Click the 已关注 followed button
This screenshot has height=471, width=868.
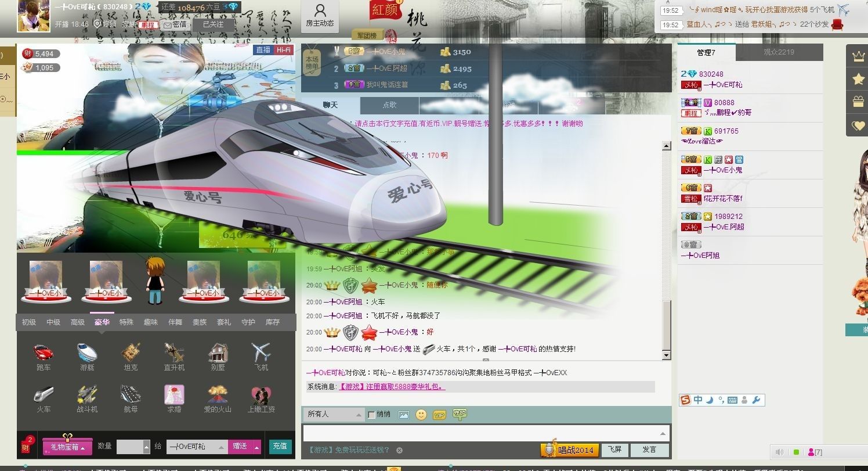click(213, 24)
